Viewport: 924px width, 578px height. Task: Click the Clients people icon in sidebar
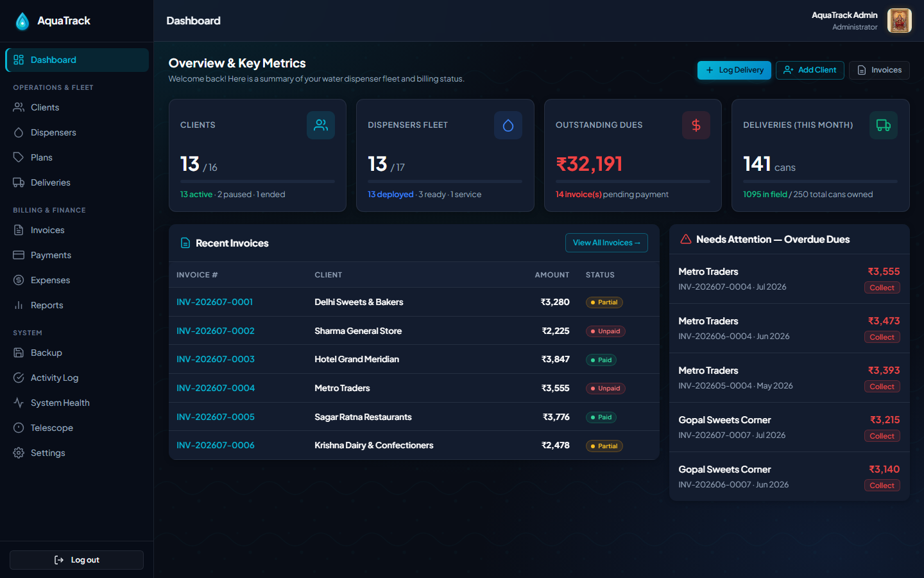[x=19, y=107]
